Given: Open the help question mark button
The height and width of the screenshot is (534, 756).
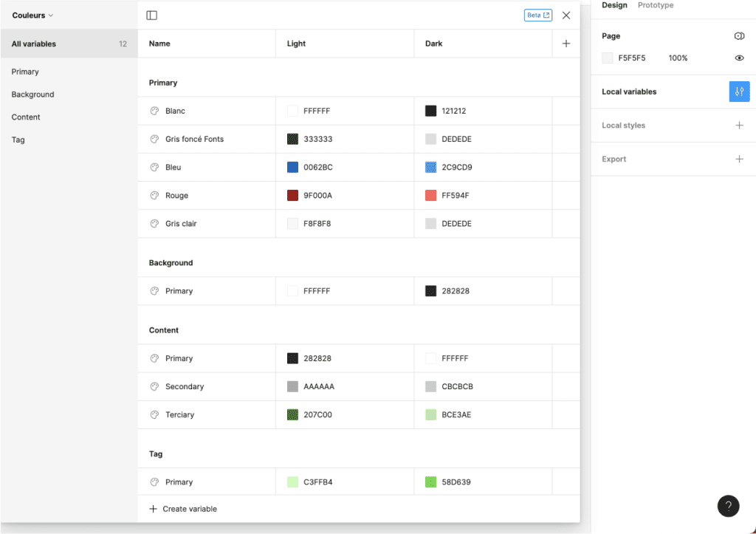Looking at the screenshot, I should point(728,506).
